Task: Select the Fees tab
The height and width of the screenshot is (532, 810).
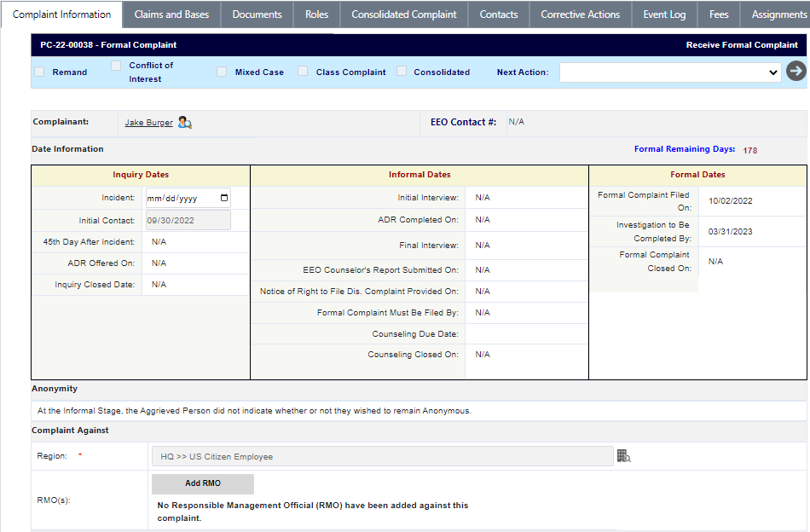Action: pos(719,14)
